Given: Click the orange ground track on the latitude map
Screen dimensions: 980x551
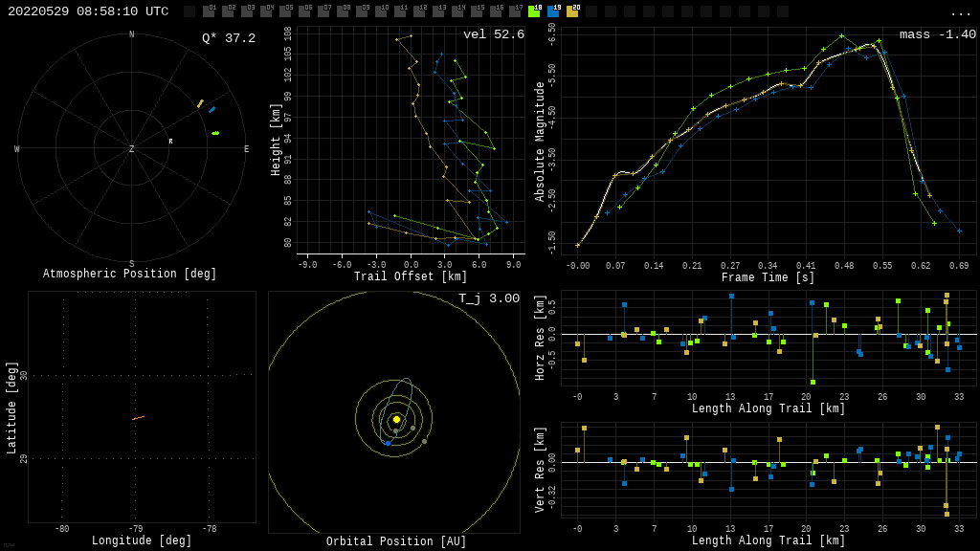Looking at the screenshot, I should (x=138, y=418).
